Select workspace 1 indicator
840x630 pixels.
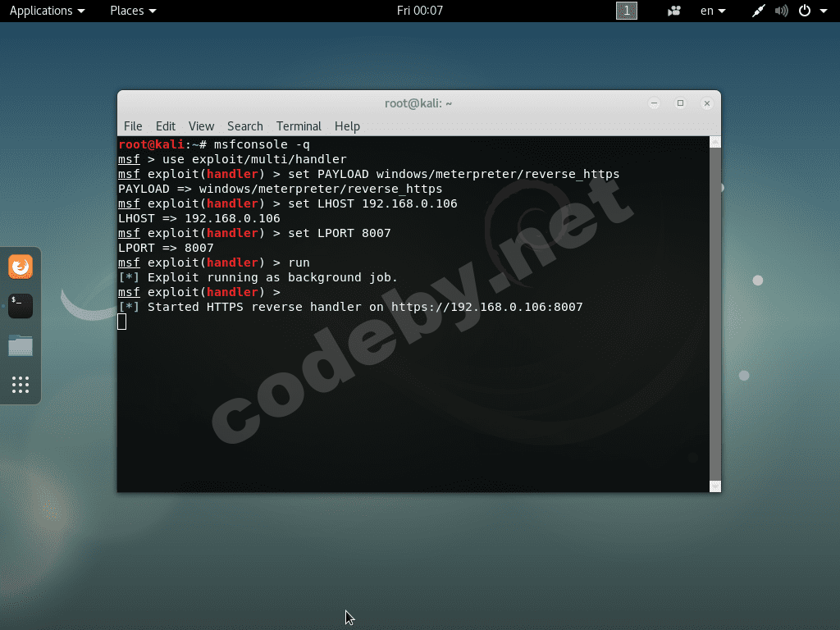pyautogui.click(x=626, y=11)
